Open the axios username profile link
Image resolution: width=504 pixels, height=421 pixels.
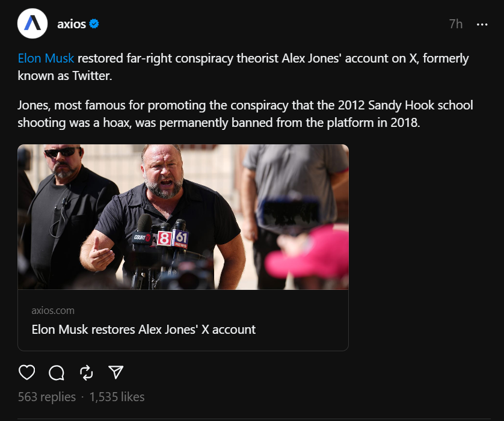tap(72, 24)
